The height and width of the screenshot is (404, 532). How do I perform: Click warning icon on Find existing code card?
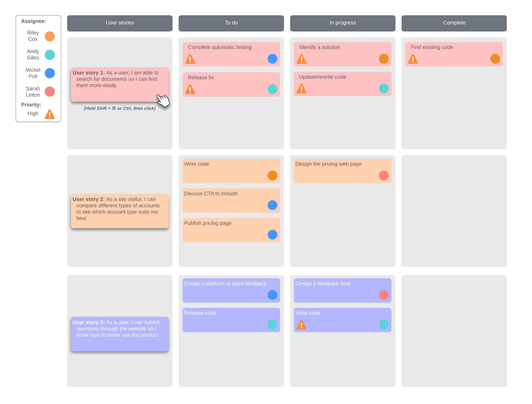pos(413,59)
